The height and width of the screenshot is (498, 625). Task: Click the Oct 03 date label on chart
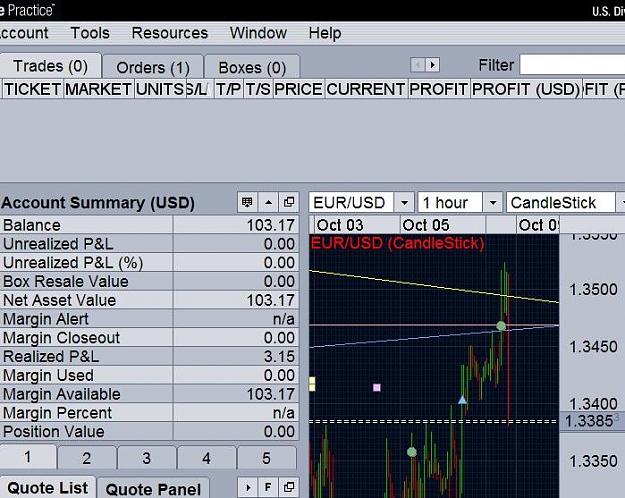coord(340,225)
